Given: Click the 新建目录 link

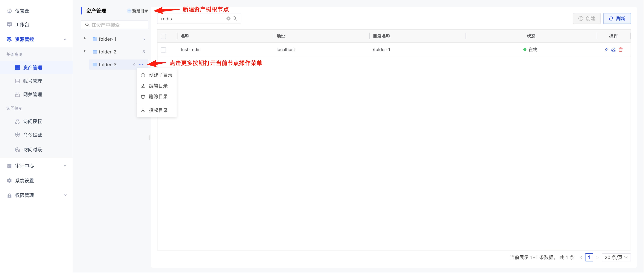Looking at the screenshot, I should 138,11.
